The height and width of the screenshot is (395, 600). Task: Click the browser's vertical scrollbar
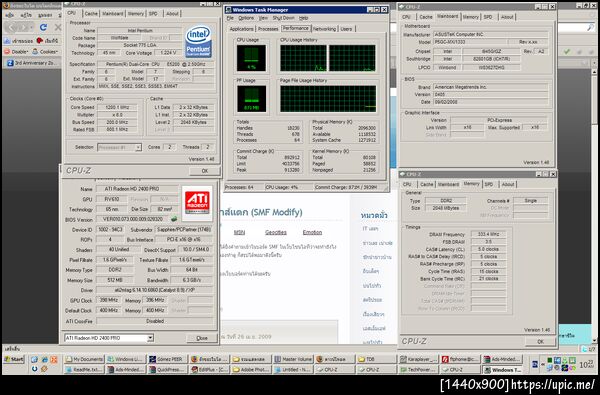pos(595,207)
